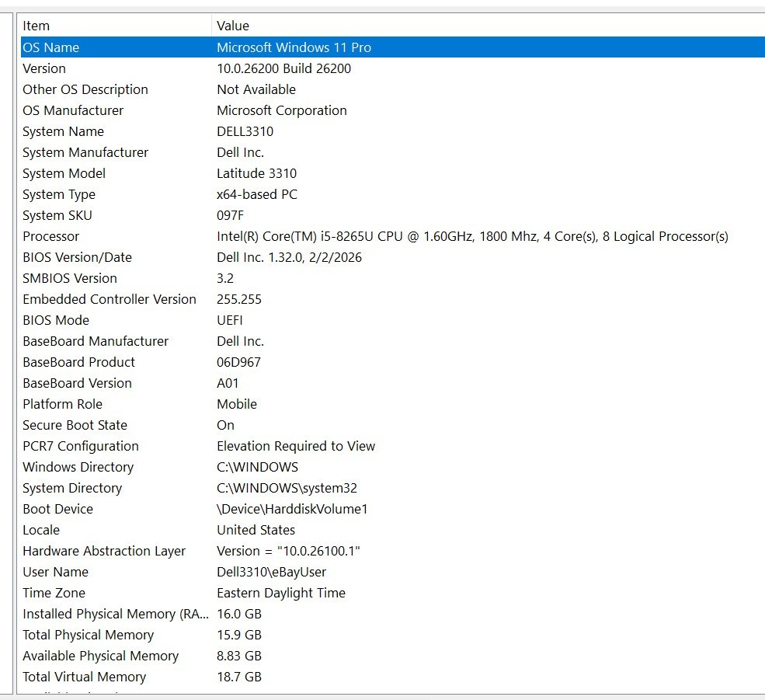Click the x64-based PC value
Screen dimensions: 765x700
[x=256, y=194]
